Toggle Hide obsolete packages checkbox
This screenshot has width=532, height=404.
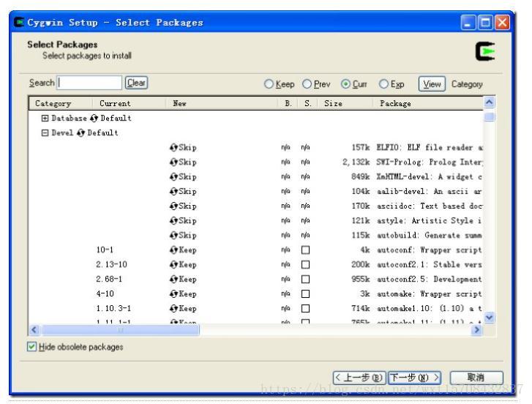coord(31,347)
